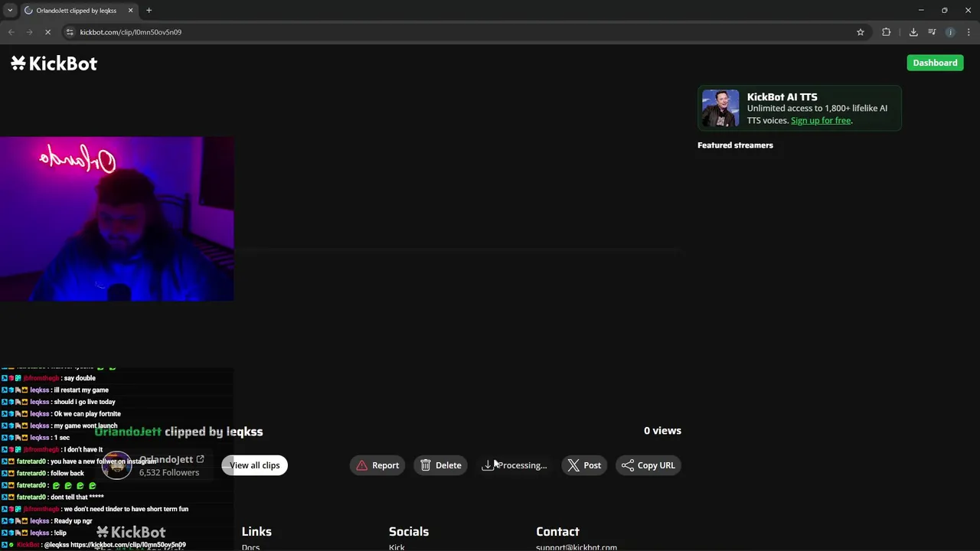Click the View all clips button

(x=255, y=465)
